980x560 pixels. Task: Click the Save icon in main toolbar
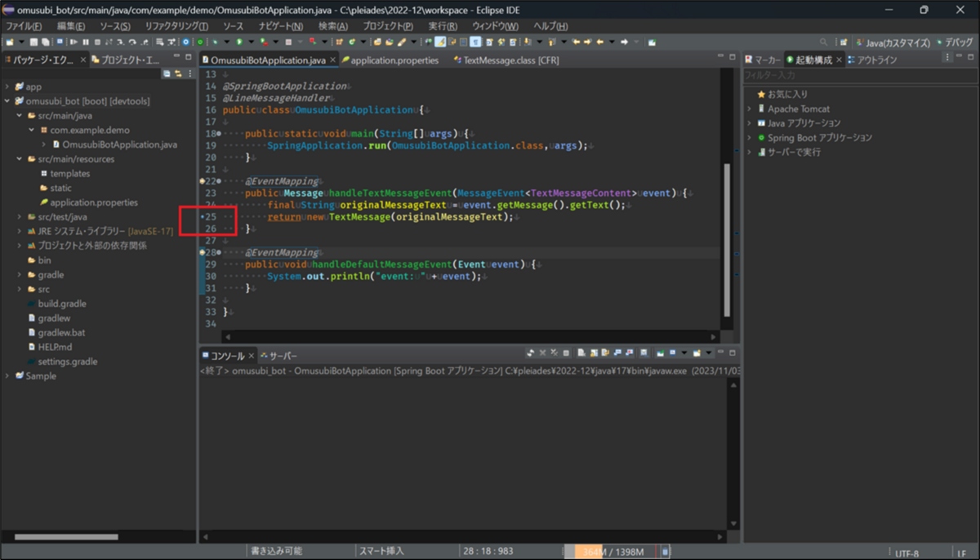(34, 42)
